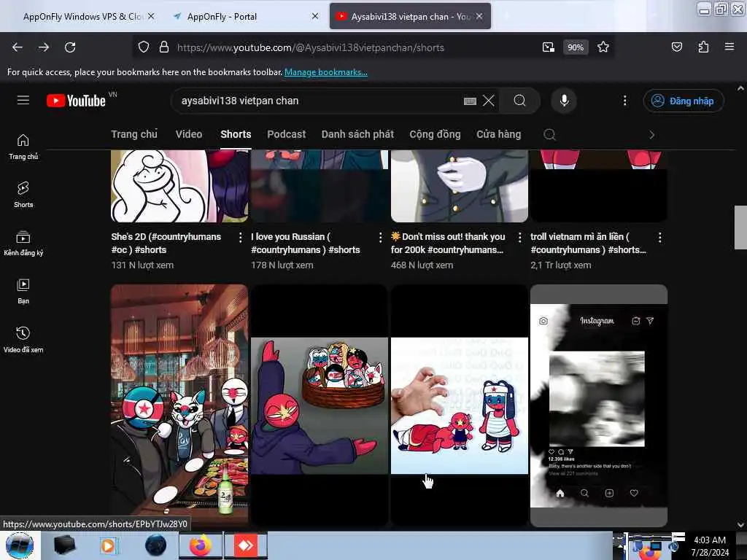Clear the search query with the X
This screenshot has height=560, width=747.
488,101
